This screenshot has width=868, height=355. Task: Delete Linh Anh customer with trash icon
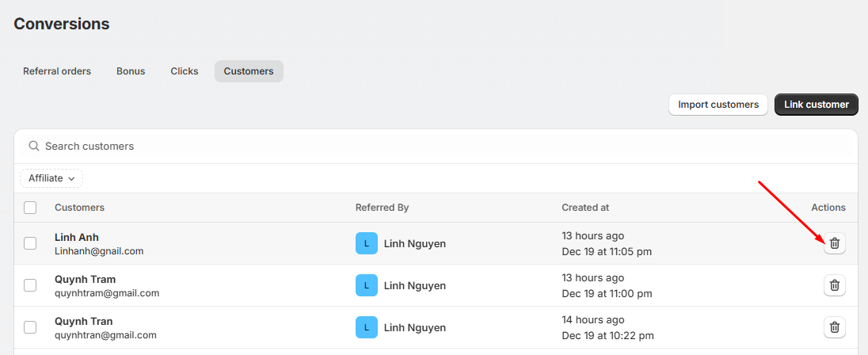[834, 243]
